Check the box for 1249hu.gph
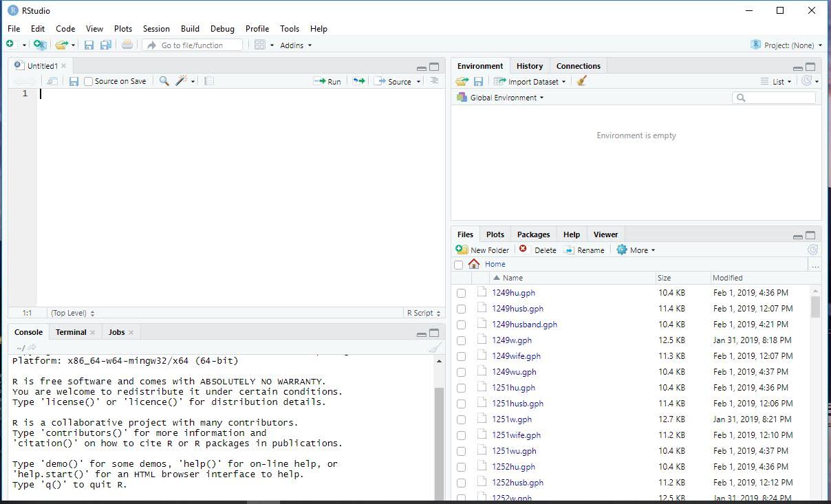This screenshot has width=831, height=504. 461,293
